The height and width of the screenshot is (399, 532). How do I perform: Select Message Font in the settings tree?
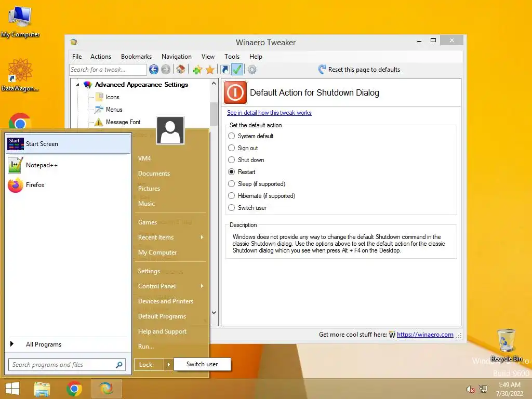[123, 122]
